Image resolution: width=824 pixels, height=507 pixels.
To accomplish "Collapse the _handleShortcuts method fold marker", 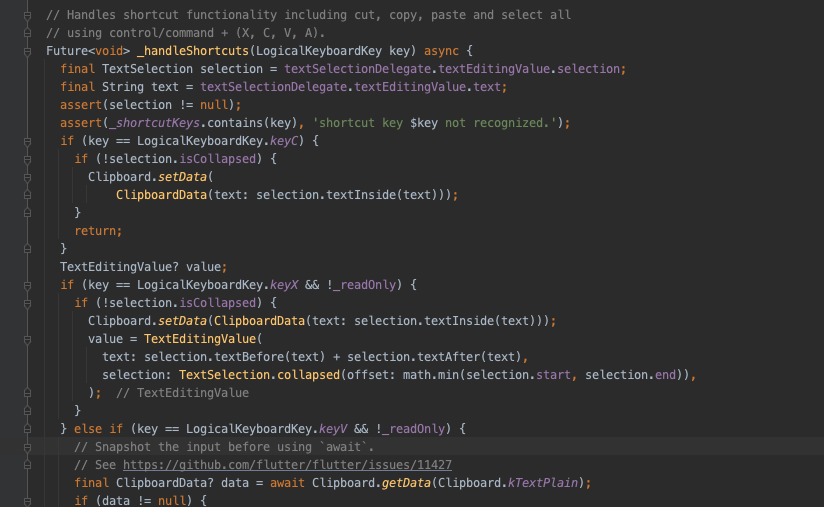I will [27, 51].
